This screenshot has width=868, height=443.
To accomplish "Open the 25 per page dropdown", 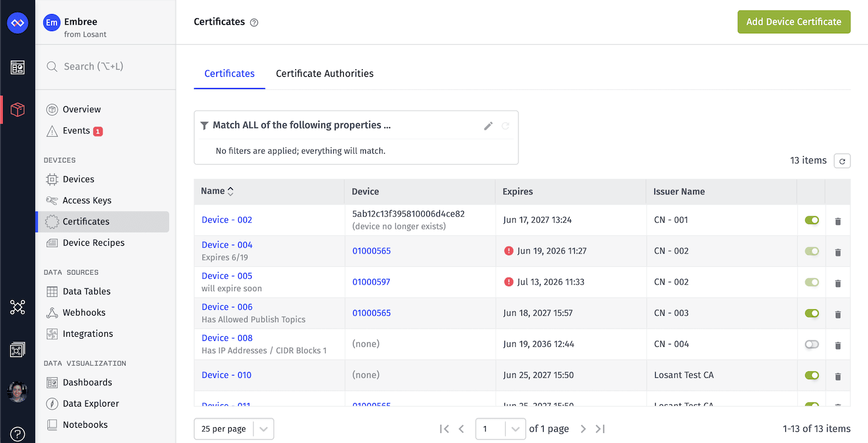I will point(233,429).
